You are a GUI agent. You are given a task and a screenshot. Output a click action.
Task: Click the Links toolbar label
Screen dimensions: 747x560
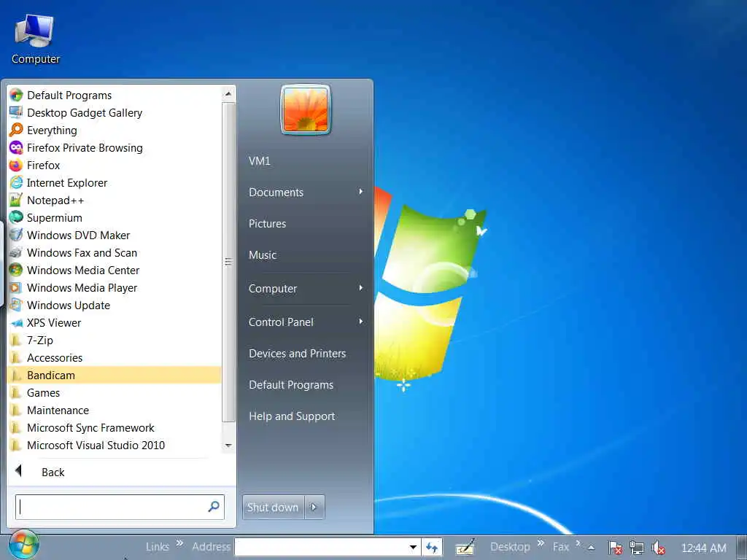click(x=158, y=547)
